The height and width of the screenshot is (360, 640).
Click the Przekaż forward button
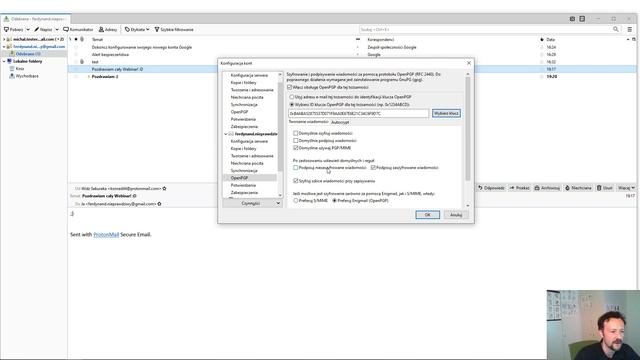coord(519,188)
